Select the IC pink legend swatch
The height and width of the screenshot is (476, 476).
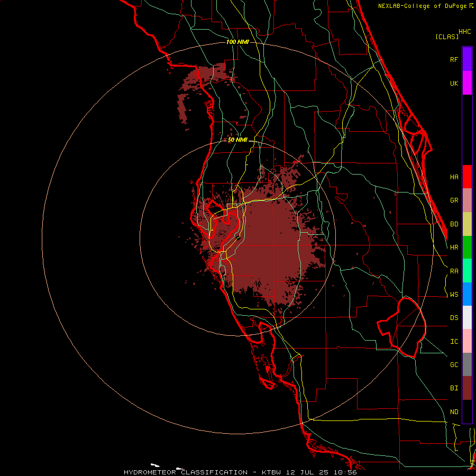click(467, 341)
